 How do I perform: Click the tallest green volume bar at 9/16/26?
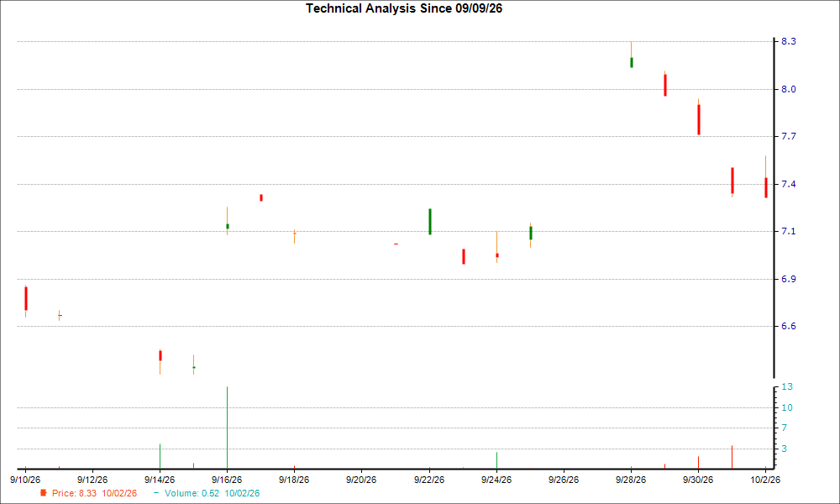[227, 428]
